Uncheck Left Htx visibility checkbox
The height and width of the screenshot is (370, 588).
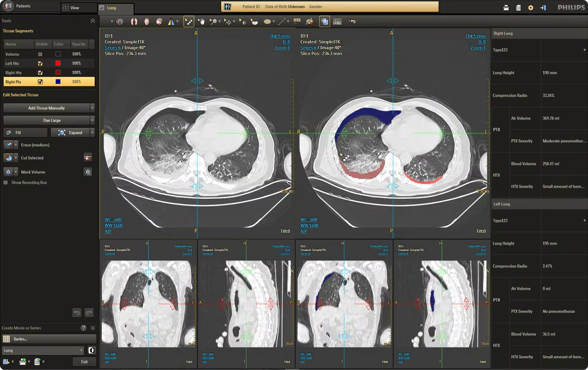coord(40,64)
